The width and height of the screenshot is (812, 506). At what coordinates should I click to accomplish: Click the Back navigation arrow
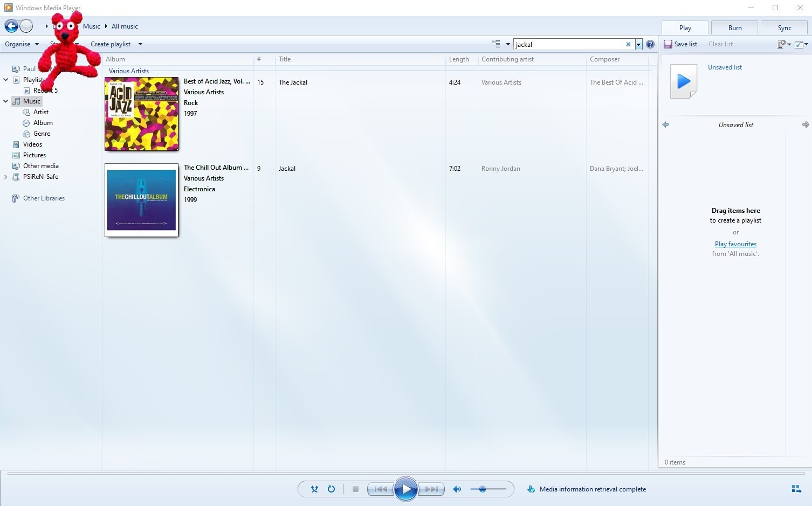11,26
